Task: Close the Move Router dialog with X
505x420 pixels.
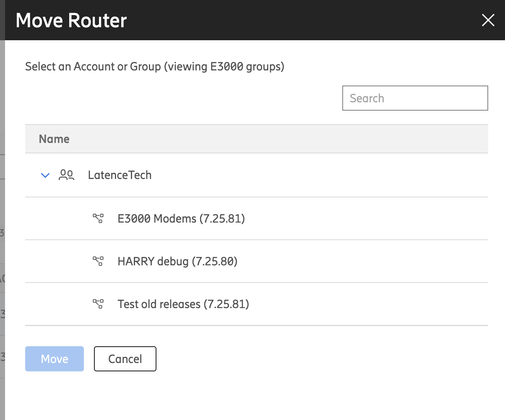Action: (x=488, y=20)
